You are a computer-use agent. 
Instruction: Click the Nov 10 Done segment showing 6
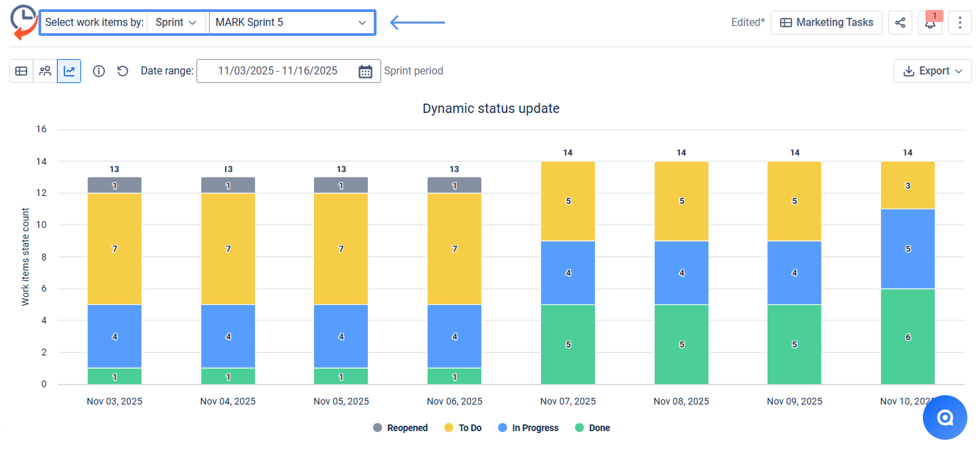coord(908,337)
